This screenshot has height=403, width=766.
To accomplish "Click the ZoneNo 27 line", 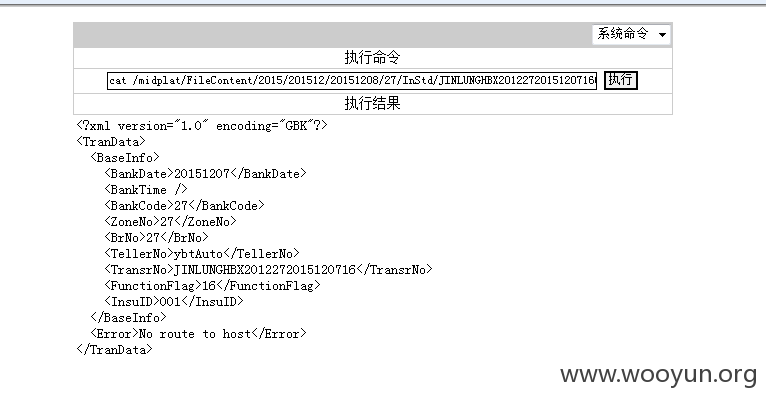I will (170, 222).
